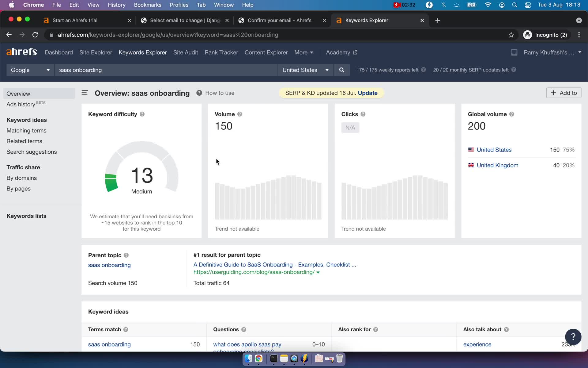Bookmark this page with the star icon

(x=511, y=35)
